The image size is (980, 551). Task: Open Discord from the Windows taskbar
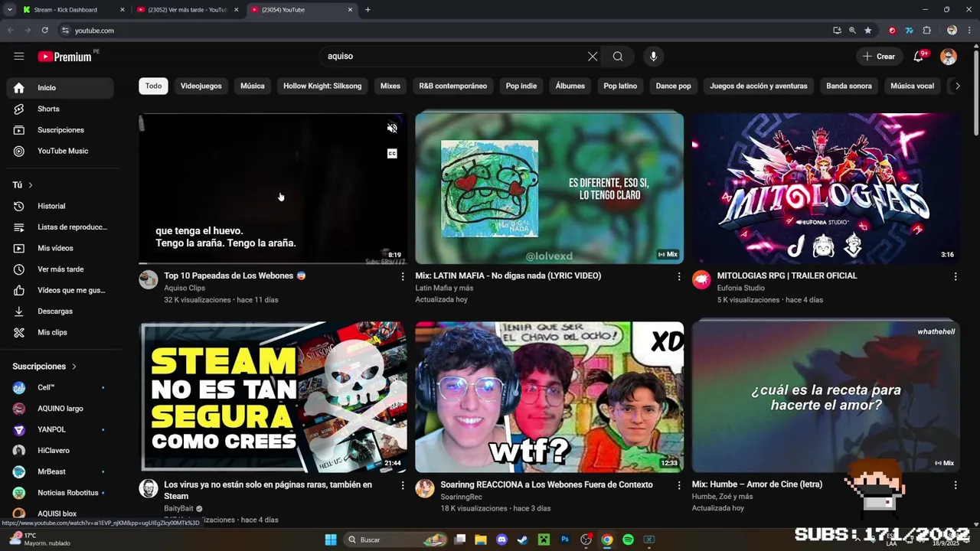(x=501, y=540)
